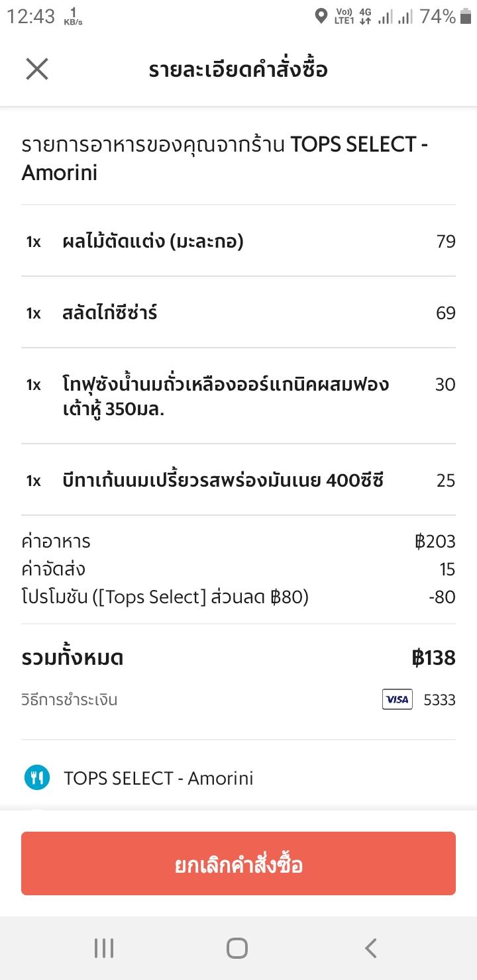Close the order details screen
This screenshot has width=477, height=980.
pos(37,69)
